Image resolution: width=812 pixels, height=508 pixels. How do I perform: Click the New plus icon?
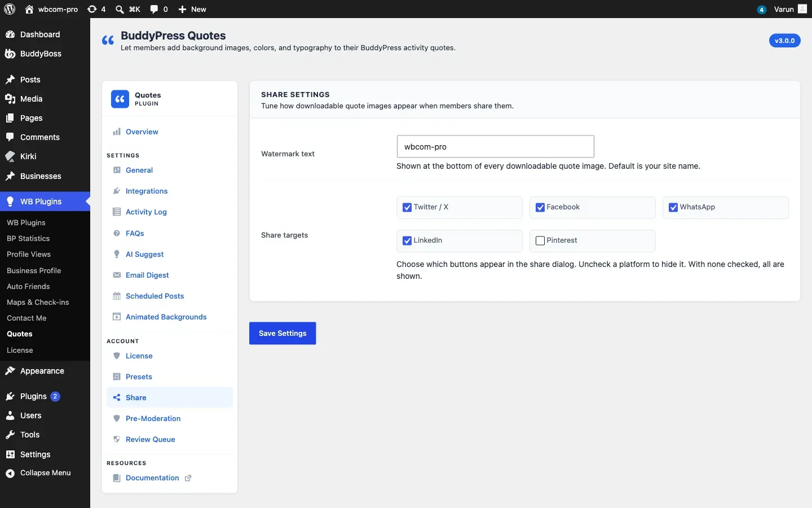click(x=182, y=9)
